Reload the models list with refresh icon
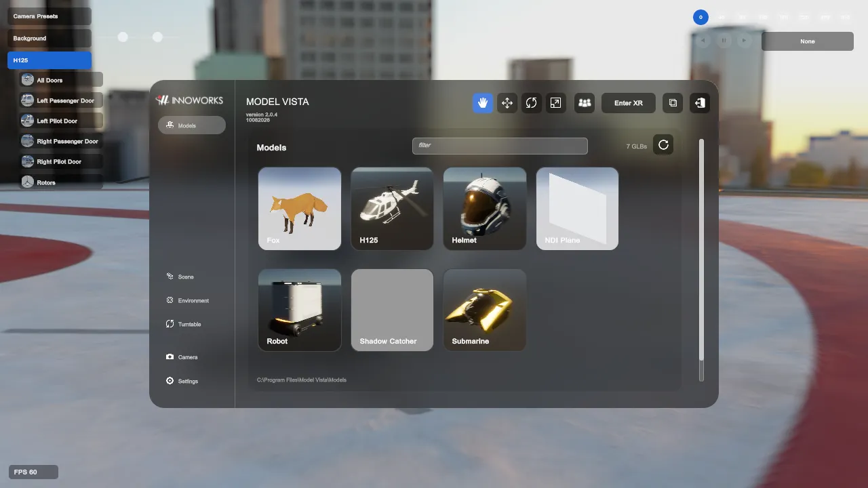Viewport: 868px width, 488px height. (x=663, y=144)
